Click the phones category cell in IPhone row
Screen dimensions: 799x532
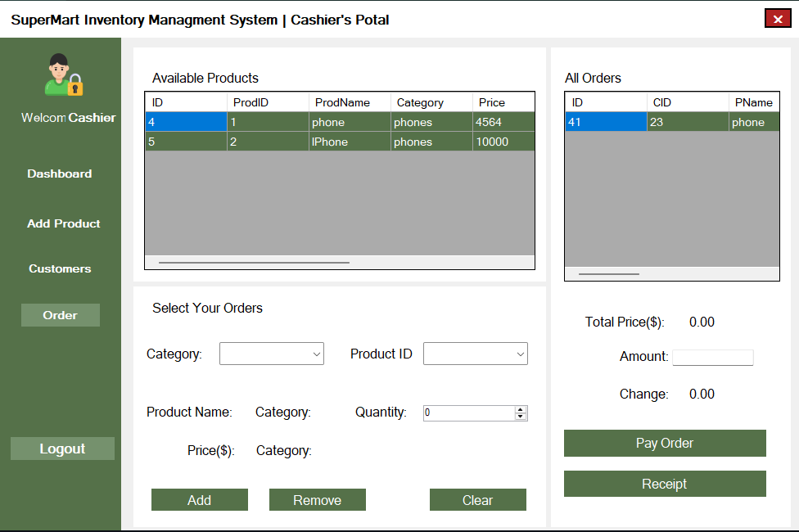tap(431, 142)
